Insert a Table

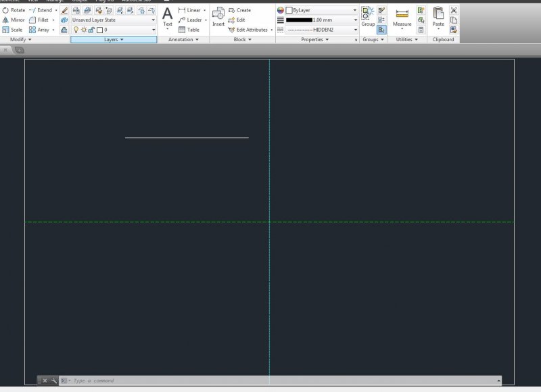189,30
